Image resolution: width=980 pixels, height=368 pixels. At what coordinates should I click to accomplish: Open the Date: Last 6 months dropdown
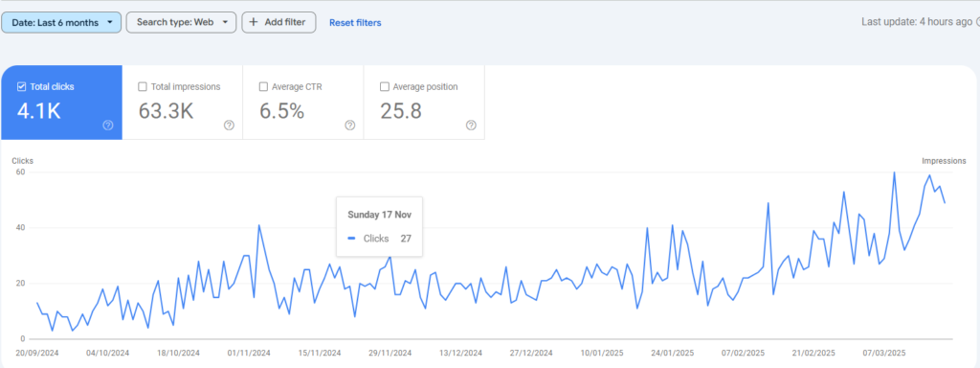click(x=61, y=23)
